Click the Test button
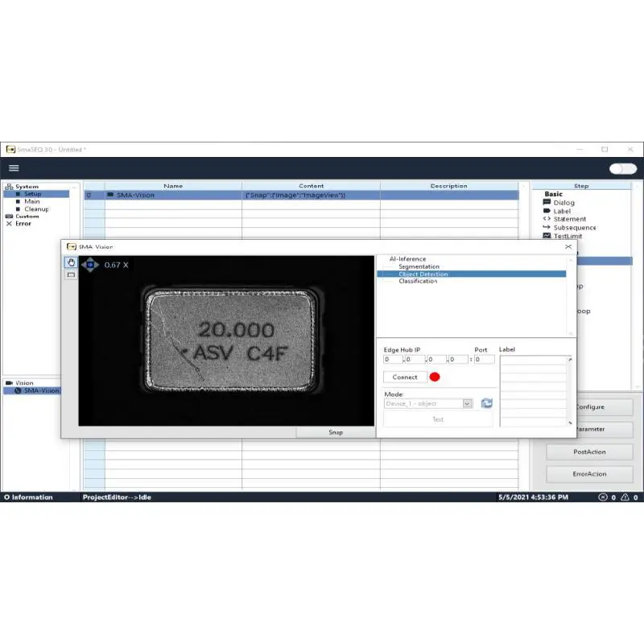This screenshot has width=644, height=644. tap(437, 419)
